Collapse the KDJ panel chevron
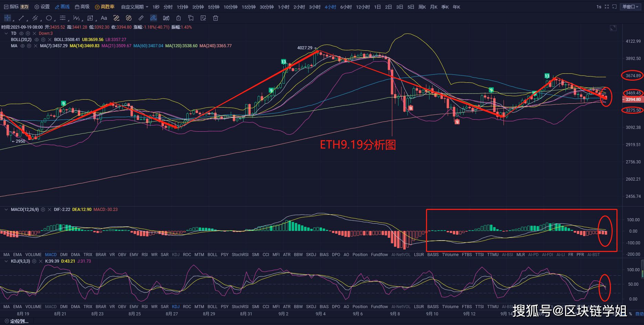This screenshot has height=325, width=644. click(x=6, y=261)
